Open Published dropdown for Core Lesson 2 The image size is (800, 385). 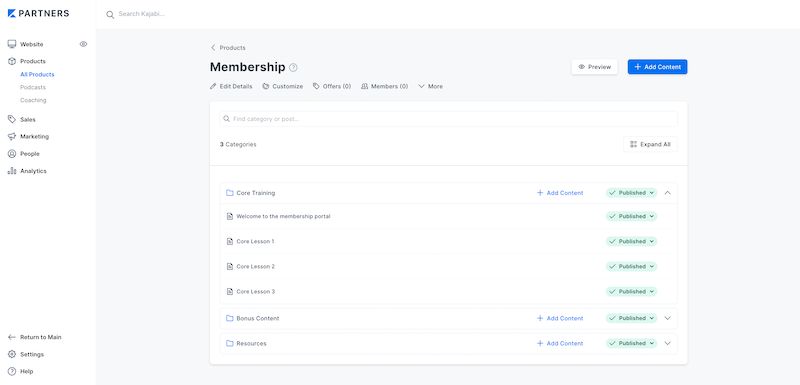(631, 266)
